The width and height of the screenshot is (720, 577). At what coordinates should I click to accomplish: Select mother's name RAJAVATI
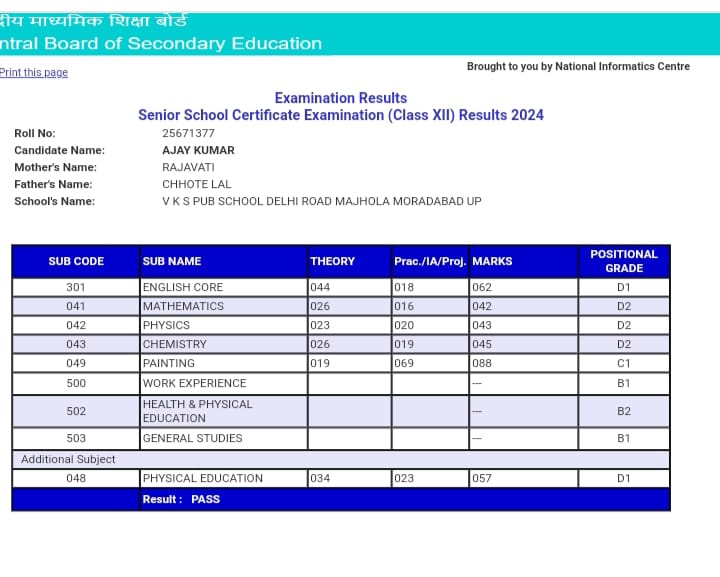[x=188, y=167]
